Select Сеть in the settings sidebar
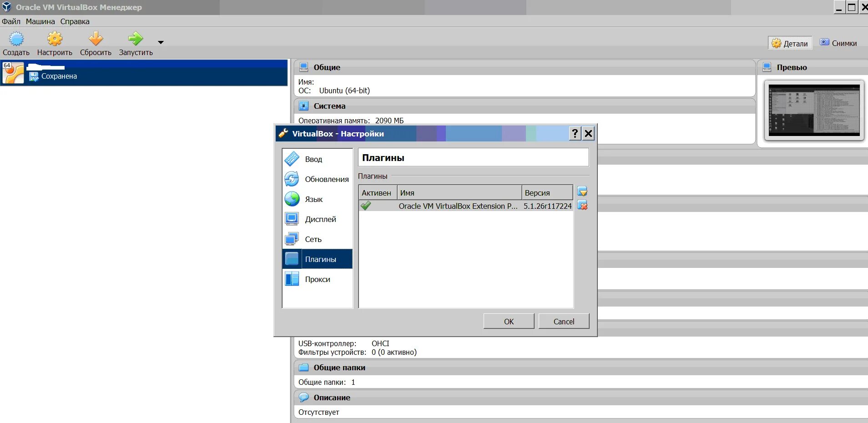Screen dimensions: 868x423 point(318,239)
